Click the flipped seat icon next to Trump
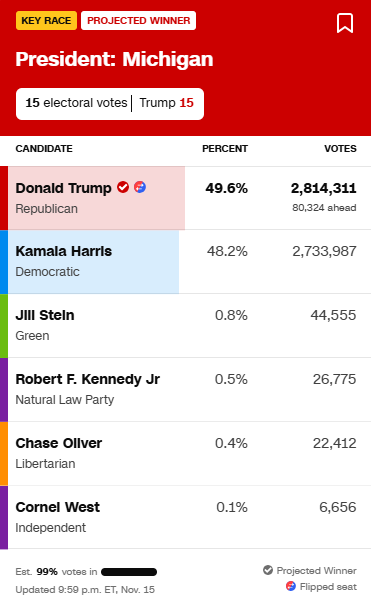The height and width of the screenshot is (612, 371). [140, 187]
